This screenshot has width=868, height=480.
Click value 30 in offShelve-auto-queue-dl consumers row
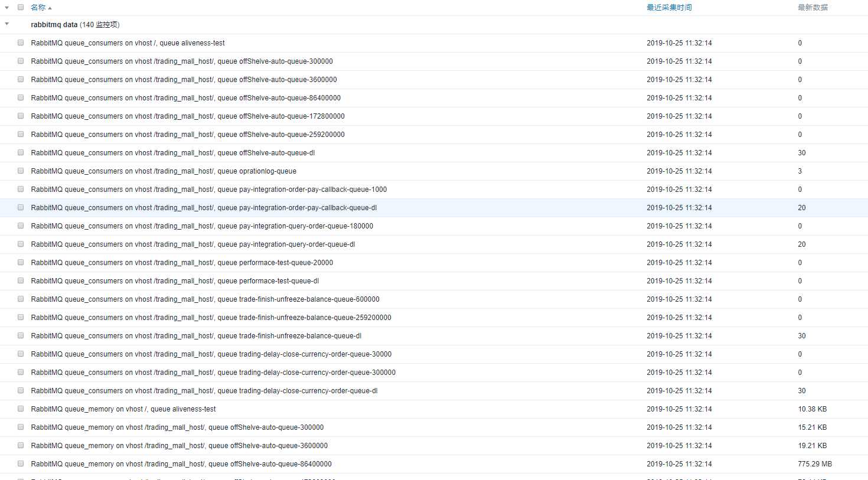[x=802, y=153]
